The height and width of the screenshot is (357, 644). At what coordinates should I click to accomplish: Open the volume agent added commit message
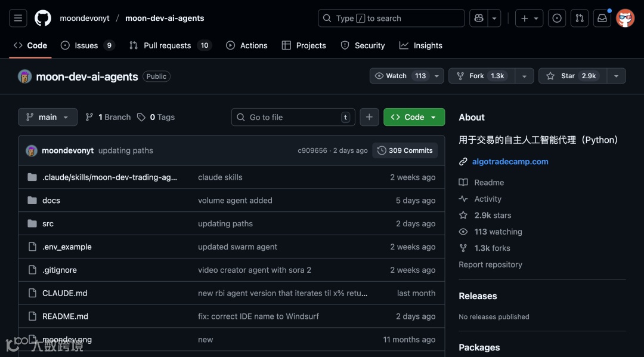click(x=235, y=201)
